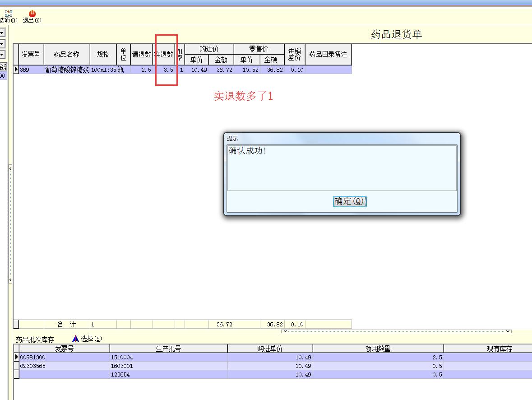This screenshot has width=532, height=400.
Task: Click the 请退数 column header
Action: (141, 54)
